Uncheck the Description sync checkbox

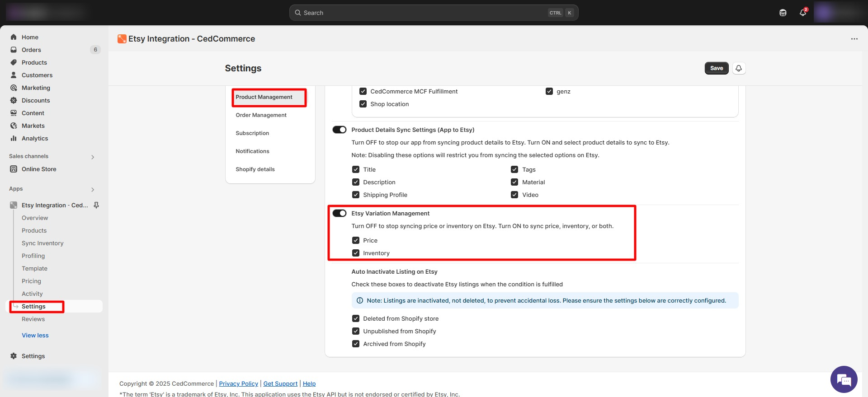[x=356, y=182]
